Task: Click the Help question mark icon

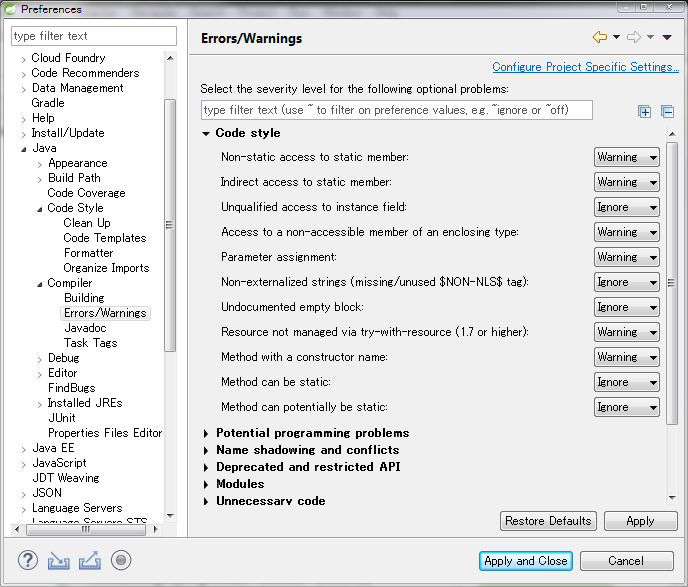Action: pyautogui.click(x=28, y=560)
